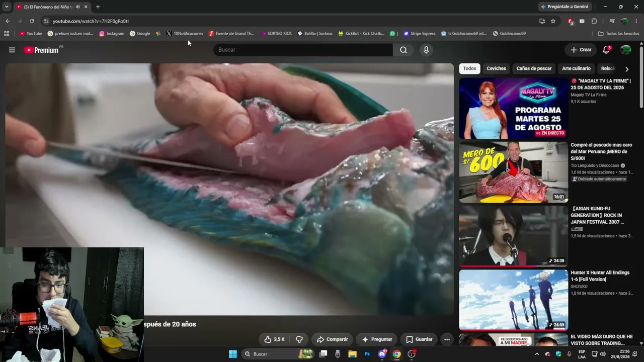Open Compré el pescado mas caro title
The height and width of the screenshot is (362, 644).
point(601,152)
